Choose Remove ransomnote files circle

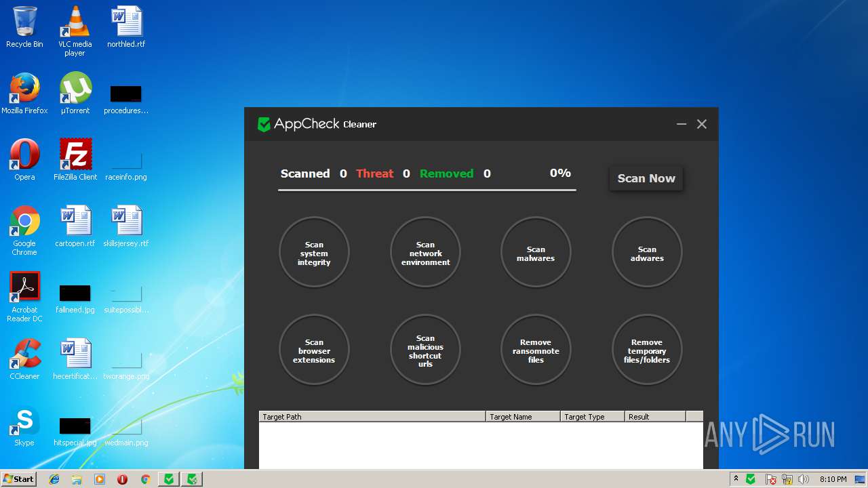pyautogui.click(x=536, y=350)
